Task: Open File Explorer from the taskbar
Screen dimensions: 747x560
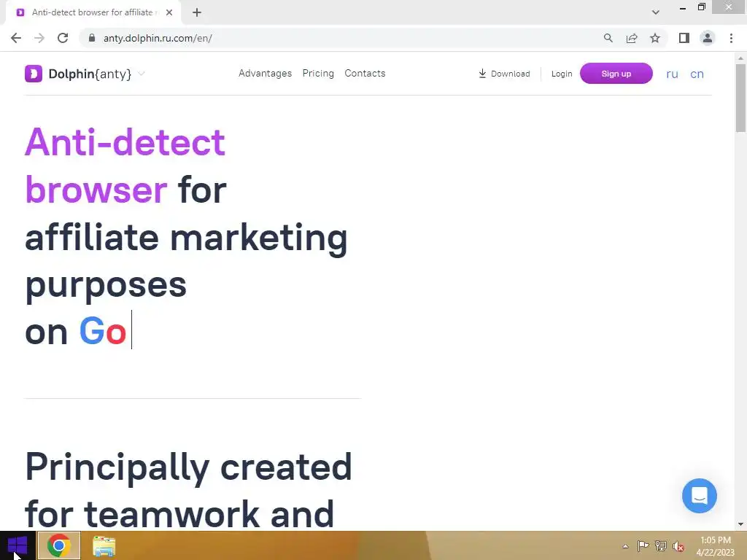Action: (104, 546)
